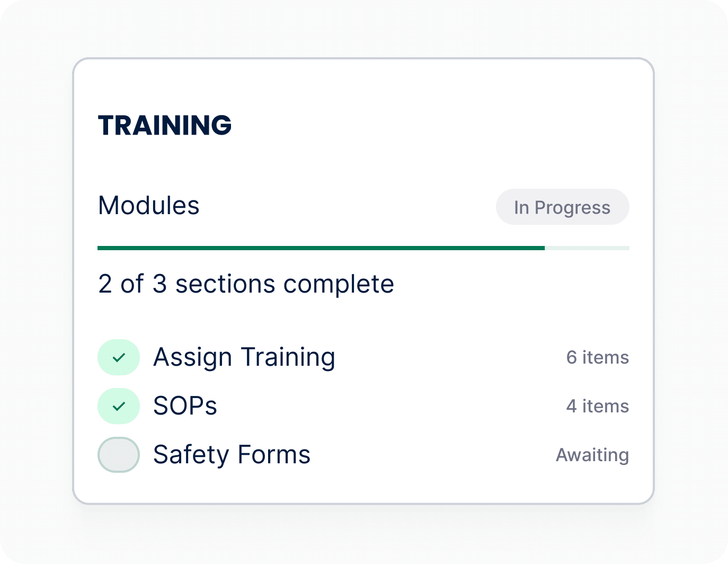Click the checkmark inside Assign Training pill
This screenshot has height=564, width=728.
pyautogui.click(x=119, y=357)
